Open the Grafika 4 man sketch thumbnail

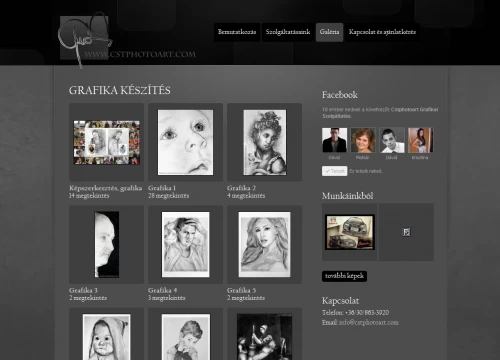tap(186, 244)
